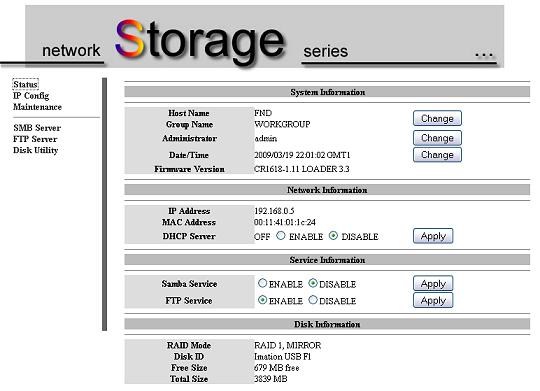The width and height of the screenshot is (540, 391).
Task: Apply the FTP Service setting
Action: [433, 300]
